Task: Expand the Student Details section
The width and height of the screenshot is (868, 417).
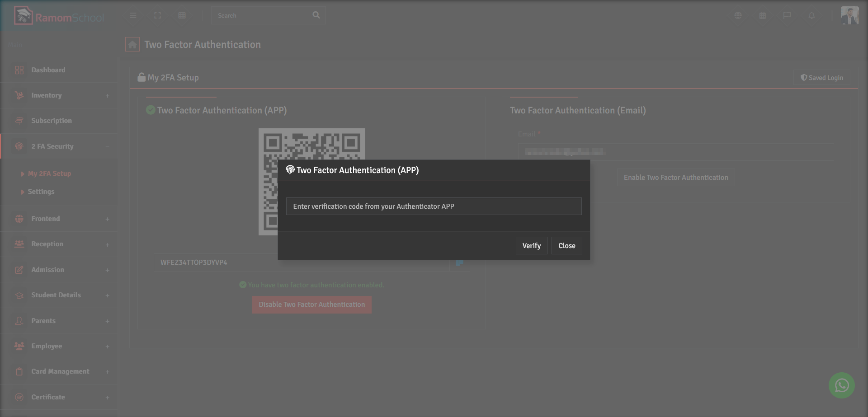Action: click(x=59, y=295)
